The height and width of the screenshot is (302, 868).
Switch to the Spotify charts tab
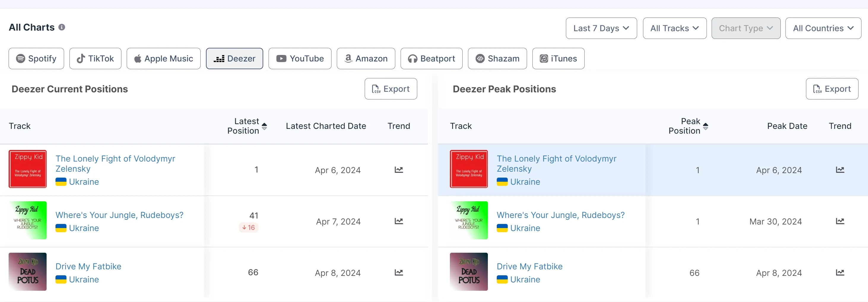(37, 58)
